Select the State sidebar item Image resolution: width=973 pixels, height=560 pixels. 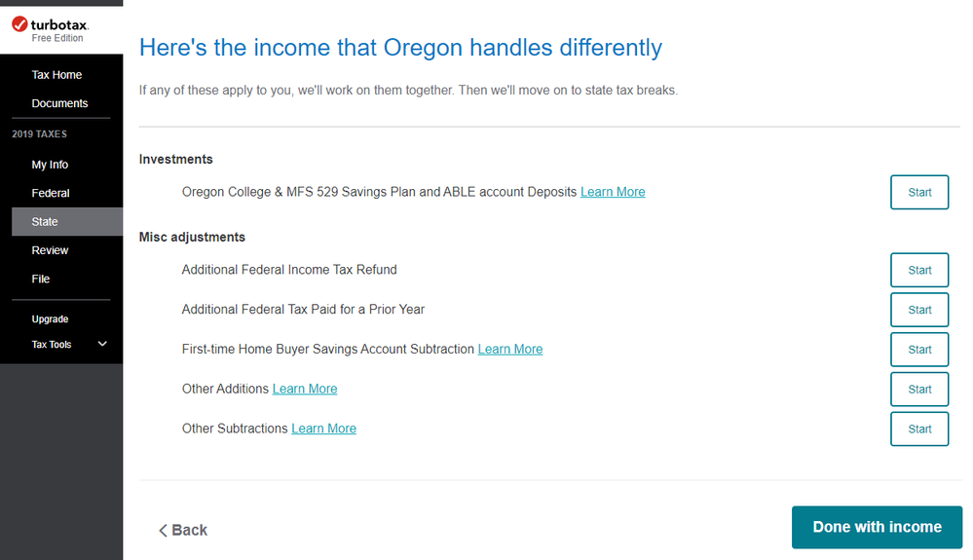coord(67,222)
